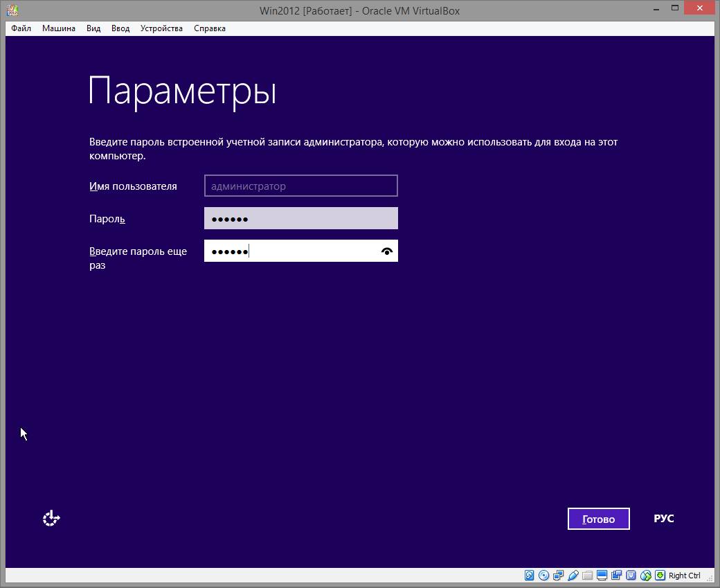Screen dimensions: 720x588
Task: Open the Файл menu
Action: click(x=21, y=28)
